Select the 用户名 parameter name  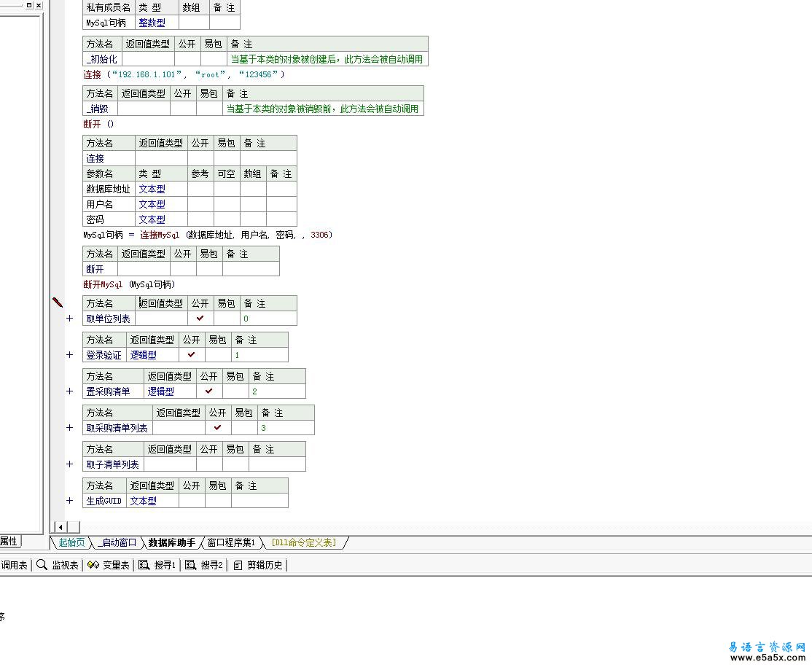tap(109, 204)
